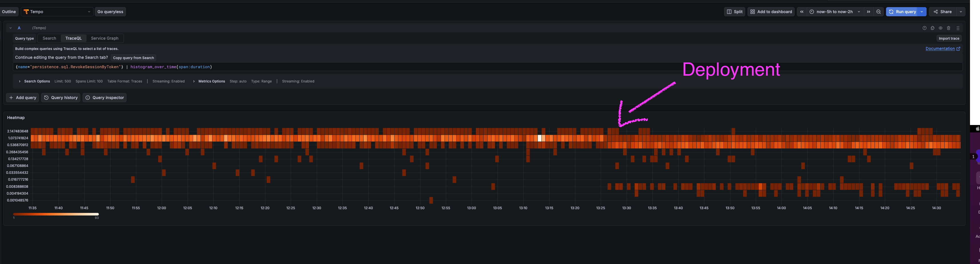This screenshot has height=264, width=980.
Task: Click Add query button
Action: (23, 98)
